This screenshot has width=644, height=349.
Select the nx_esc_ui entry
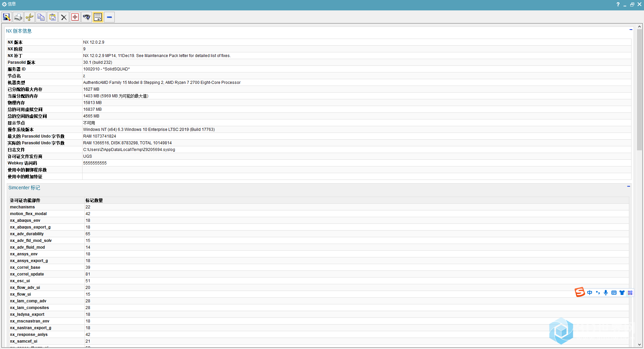click(20, 281)
